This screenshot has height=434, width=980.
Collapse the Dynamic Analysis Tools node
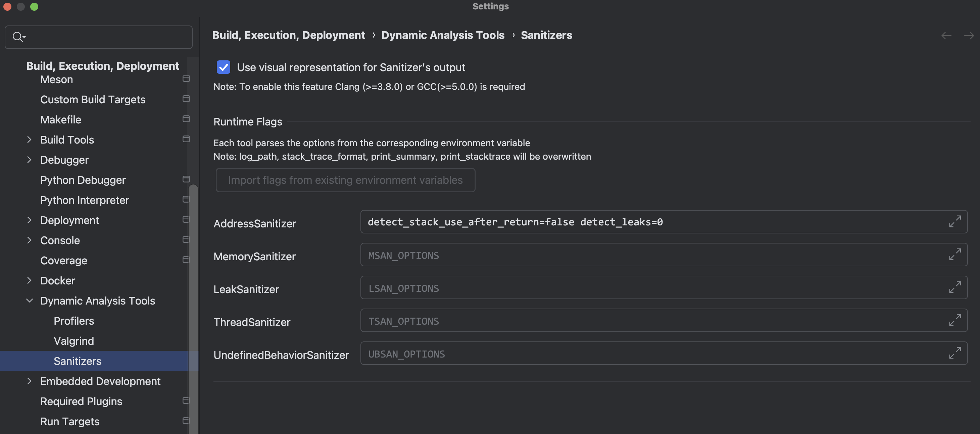coord(29,301)
